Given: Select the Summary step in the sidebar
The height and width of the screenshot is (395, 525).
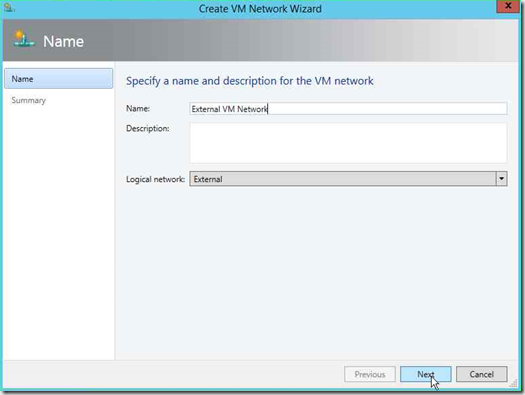Looking at the screenshot, I should (28, 100).
